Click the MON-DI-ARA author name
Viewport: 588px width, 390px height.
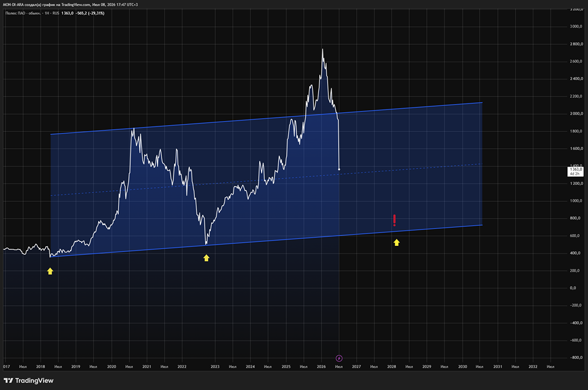coord(13,5)
